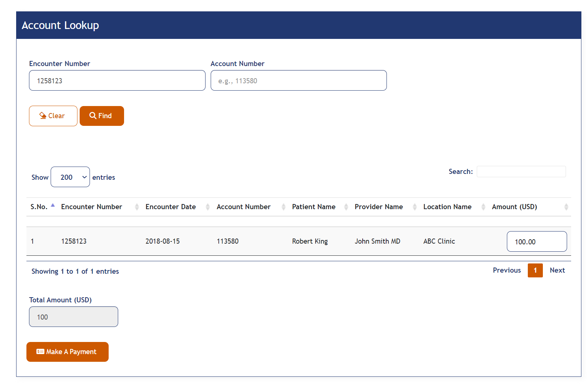Viewport: 588px width, 386px height.
Task: Sort the Location Name column arrows
Action: 483,207
